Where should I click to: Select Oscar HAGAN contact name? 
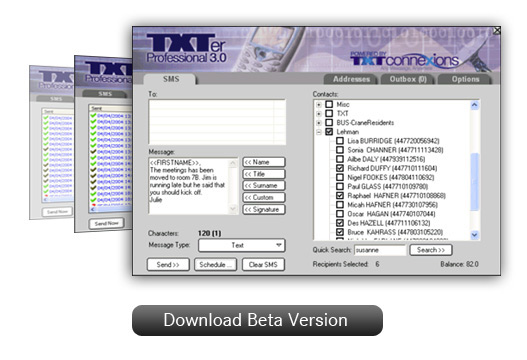(391, 214)
